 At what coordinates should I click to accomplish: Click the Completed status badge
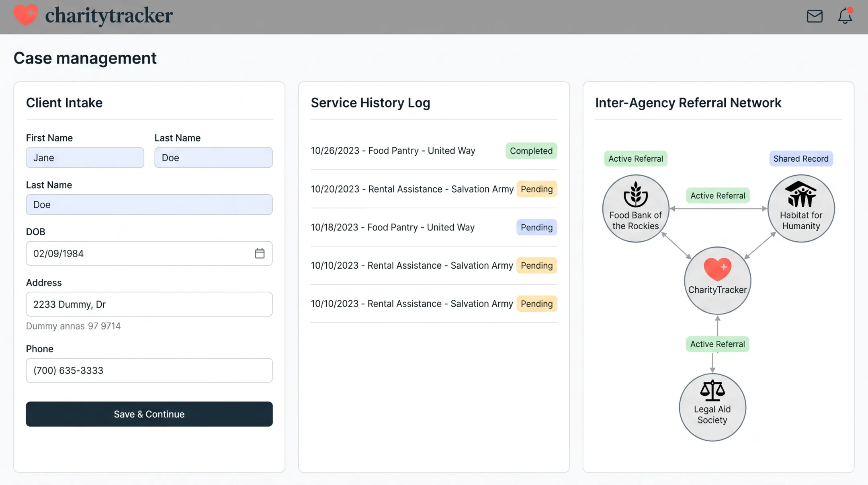(531, 151)
